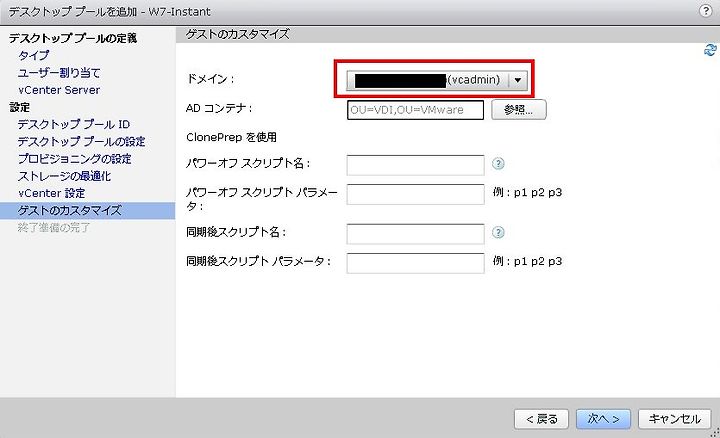720x438 pixels.
Task: Open the デスクトップ プールの設定 step
Action: coord(81,141)
